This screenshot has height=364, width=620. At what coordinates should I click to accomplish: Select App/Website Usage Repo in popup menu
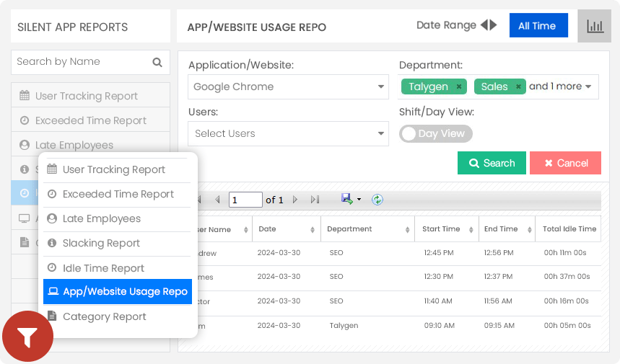118,292
